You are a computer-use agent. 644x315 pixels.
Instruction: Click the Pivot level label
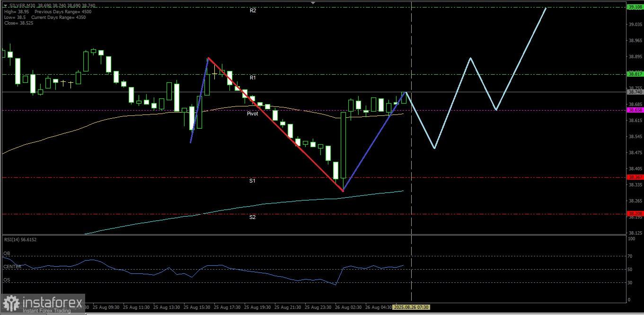253,114
